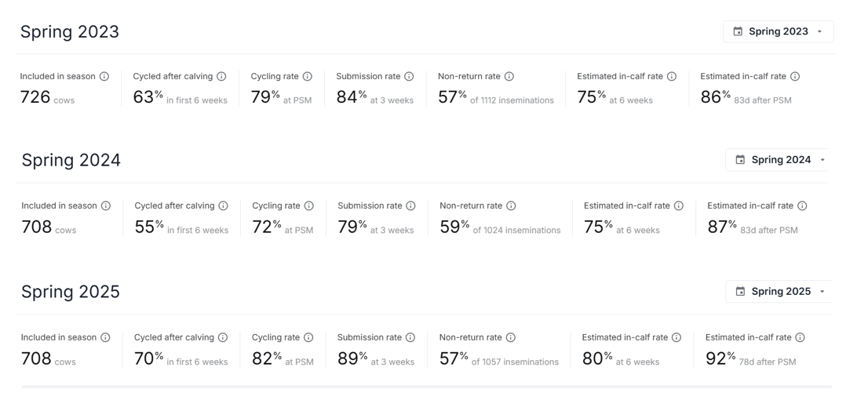The image size is (868, 411).
Task: Click the calendar icon in Spring 2025 selector
Action: pyautogui.click(x=740, y=292)
